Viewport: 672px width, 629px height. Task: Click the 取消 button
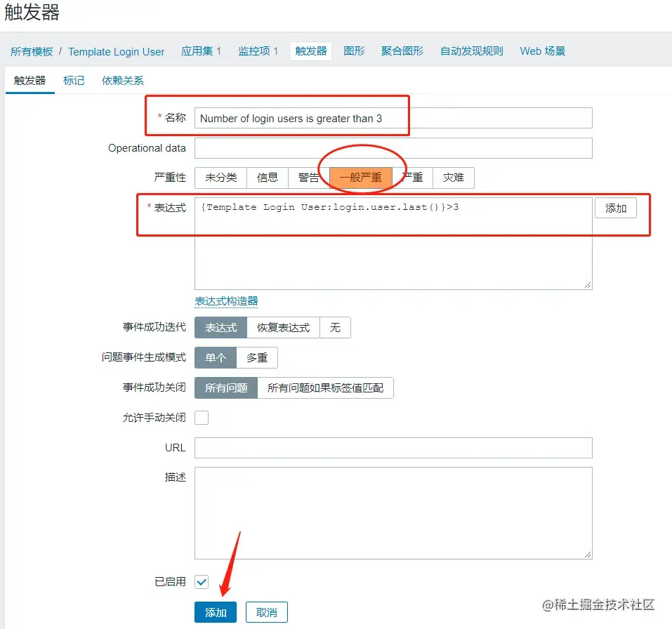(267, 612)
